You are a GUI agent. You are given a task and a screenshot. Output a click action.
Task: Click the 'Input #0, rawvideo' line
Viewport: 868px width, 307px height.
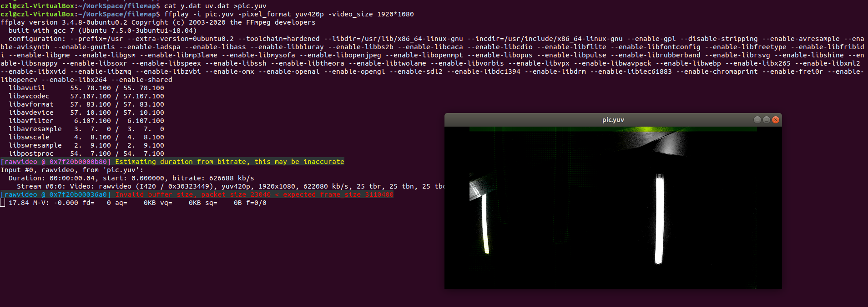pos(72,170)
